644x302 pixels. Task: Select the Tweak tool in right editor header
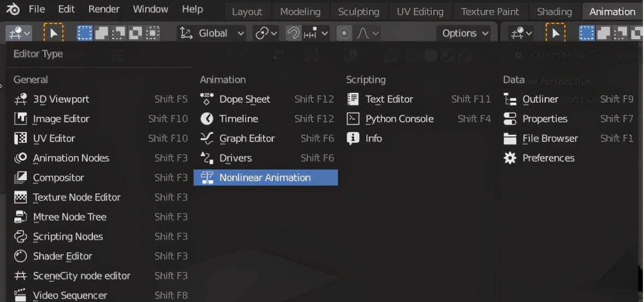coord(556,33)
